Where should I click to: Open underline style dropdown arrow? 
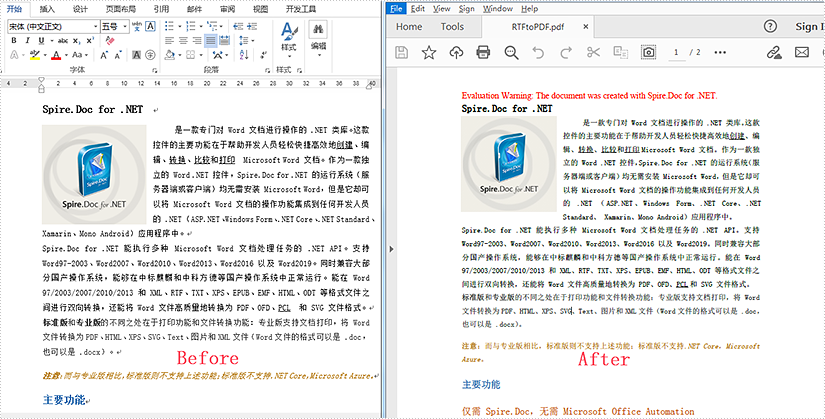[52, 41]
